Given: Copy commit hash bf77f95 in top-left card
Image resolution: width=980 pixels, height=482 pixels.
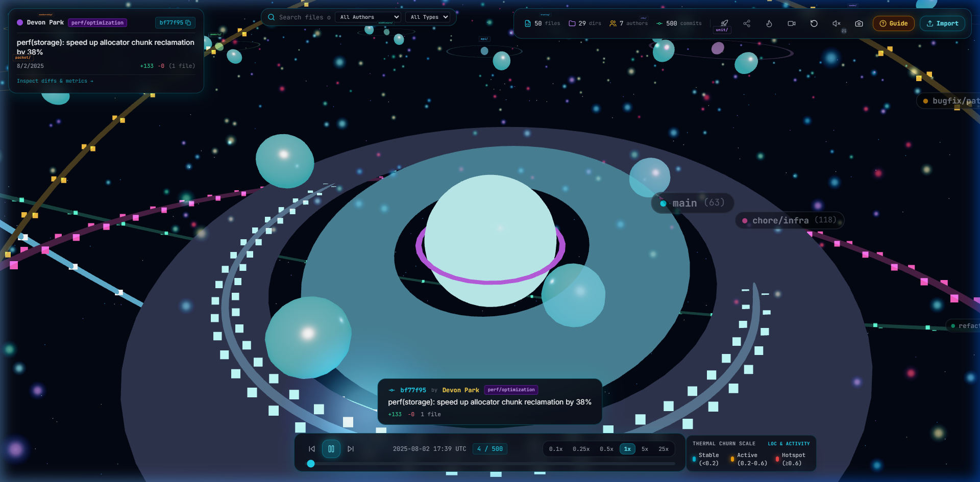Looking at the screenshot, I should click(188, 22).
